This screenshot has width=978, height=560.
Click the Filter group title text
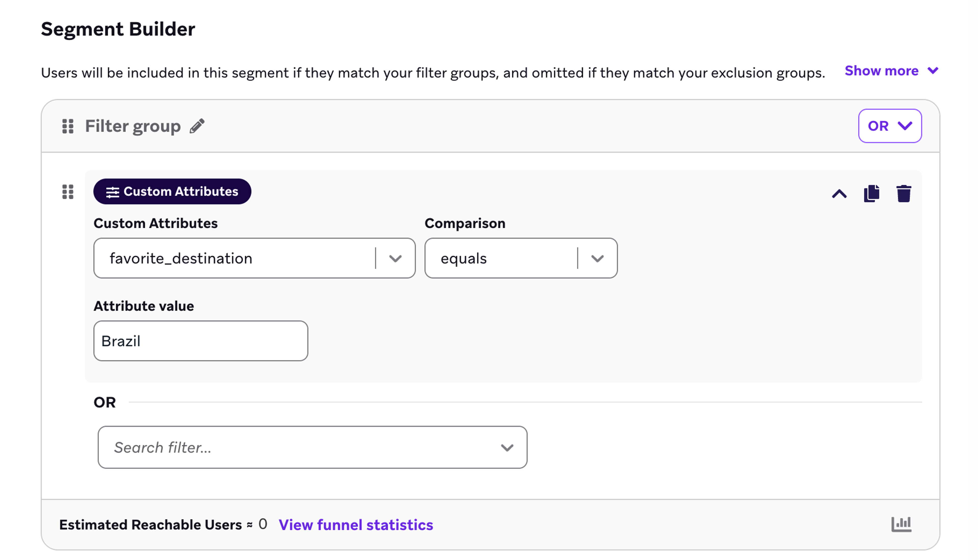tap(133, 126)
